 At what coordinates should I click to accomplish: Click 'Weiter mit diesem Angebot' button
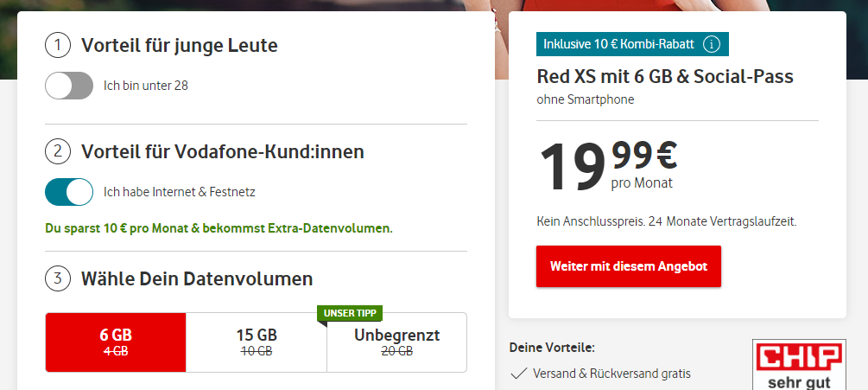point(628,266)
